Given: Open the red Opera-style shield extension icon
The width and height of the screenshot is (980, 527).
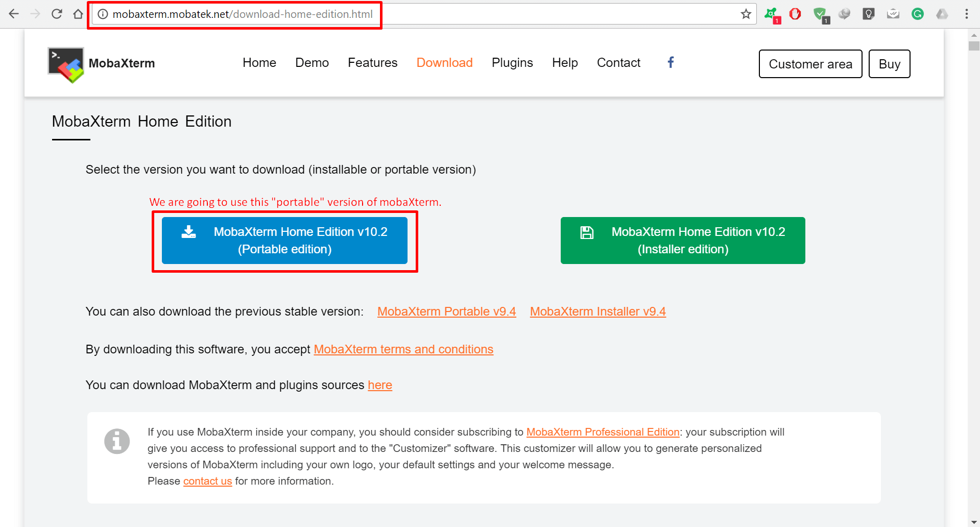Looking at the screenshot, I should point(795,14).
